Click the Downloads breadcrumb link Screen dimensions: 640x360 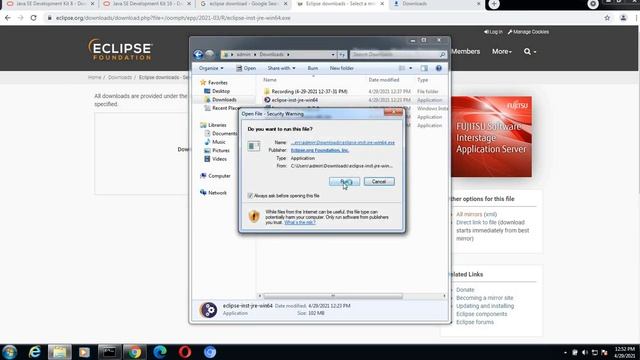pyautogui.click(x=120, y=77)
